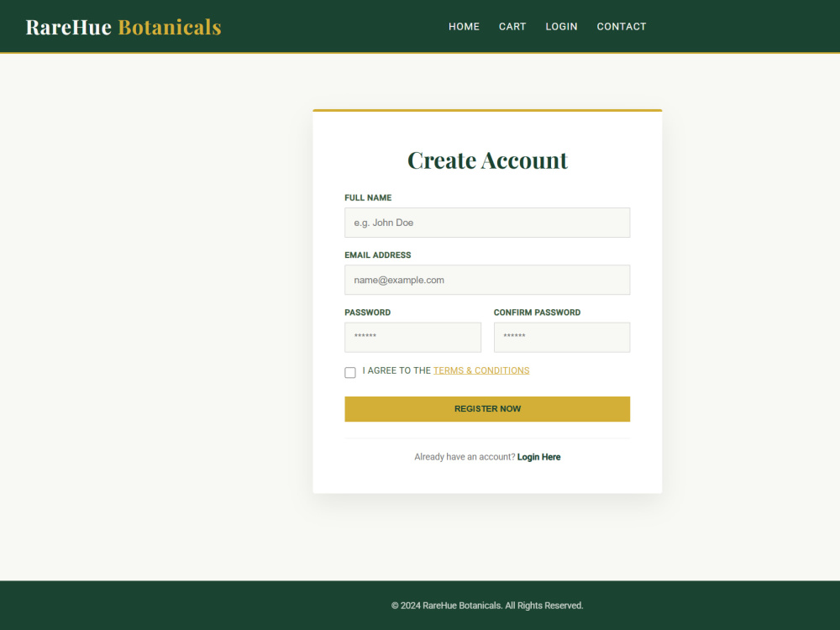This screenshot has width=840, height=630.
Task: Open the Terms & Conditions link
Action: [x=481, y=370]
